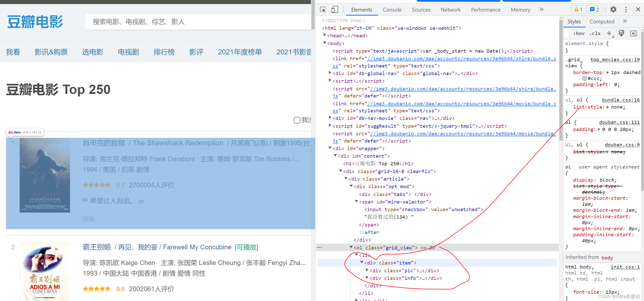
Task: Click the #ccc color swatch
Action: tap(585, 79)
